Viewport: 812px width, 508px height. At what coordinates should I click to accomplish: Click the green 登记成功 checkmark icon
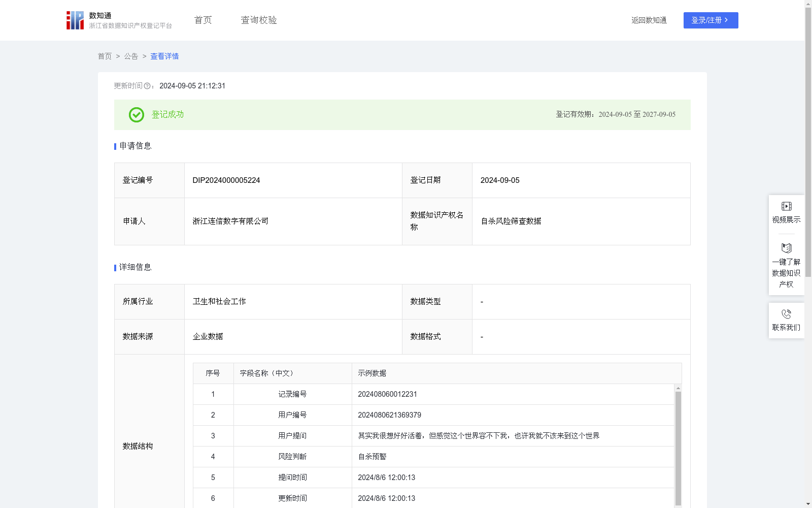136,115
